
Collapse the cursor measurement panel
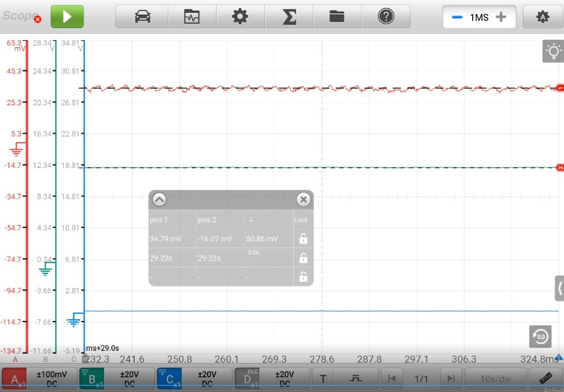tap(159, 199)
